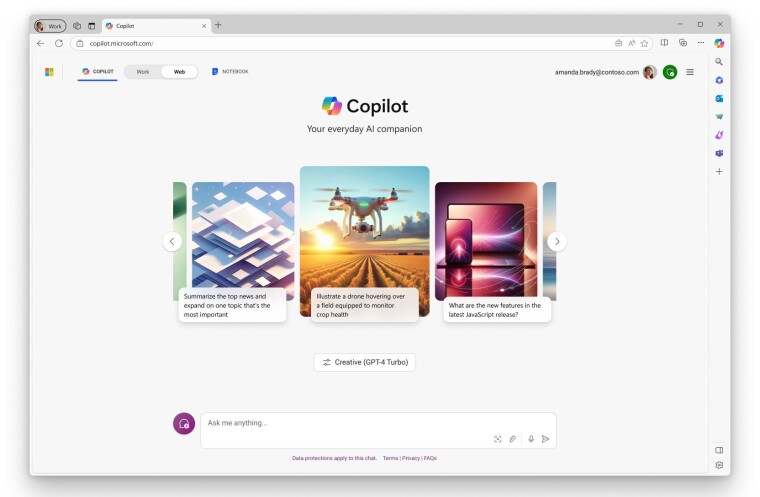Select the drone over field image
Image resolution: width=760 pixels, height=497 pixels.
click(364, 228)
